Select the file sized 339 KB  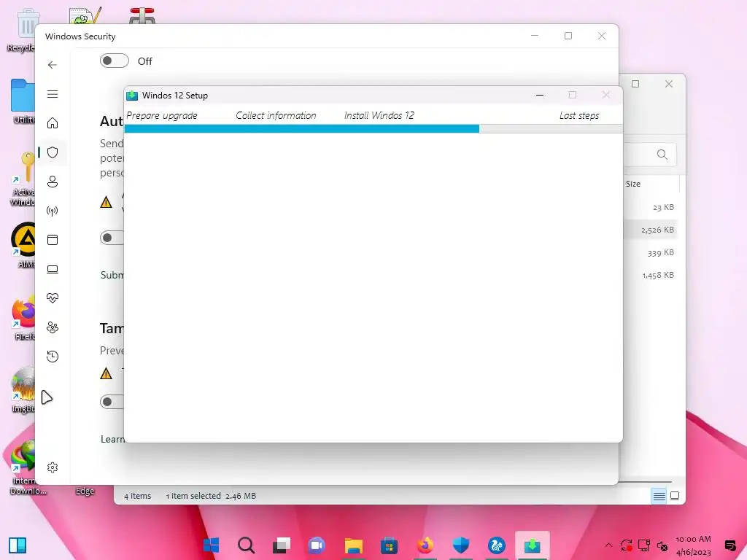661,252
